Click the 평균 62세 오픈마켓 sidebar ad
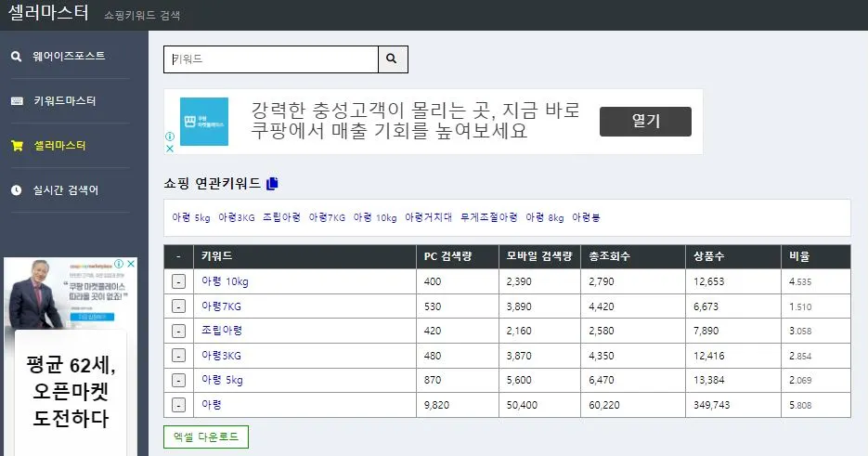Screen dimensions: 868x456 point(71,392)
